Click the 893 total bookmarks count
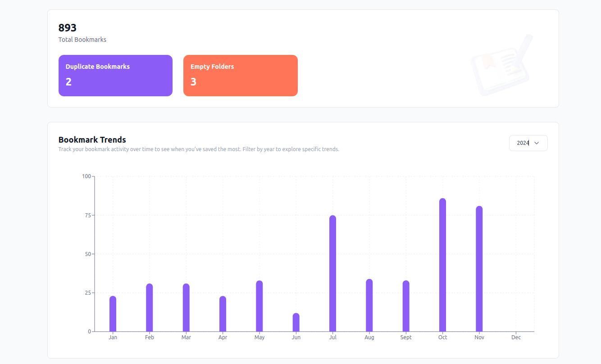 pyautogui.click(x=68, y=28)
